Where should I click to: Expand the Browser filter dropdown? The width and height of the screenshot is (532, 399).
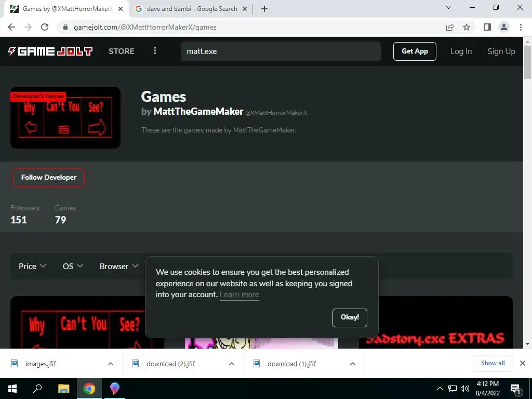point(119,267)
